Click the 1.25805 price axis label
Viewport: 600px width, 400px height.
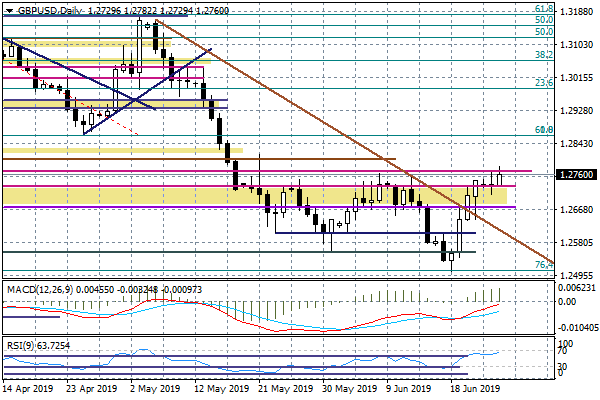point(576,243)
